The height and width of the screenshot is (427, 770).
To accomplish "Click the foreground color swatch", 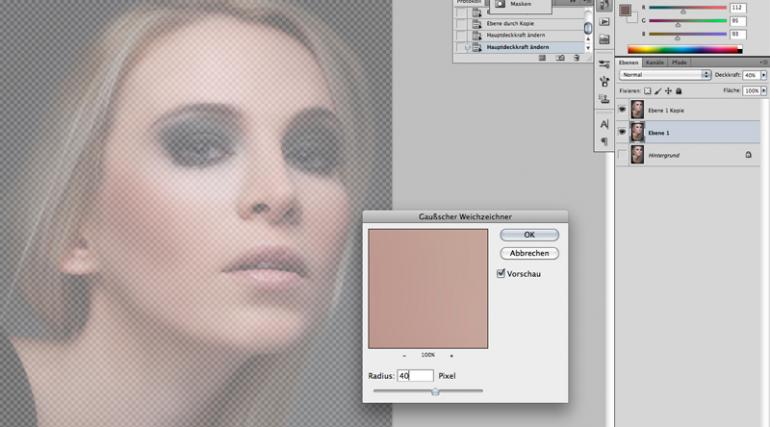I will coord(624,10).
